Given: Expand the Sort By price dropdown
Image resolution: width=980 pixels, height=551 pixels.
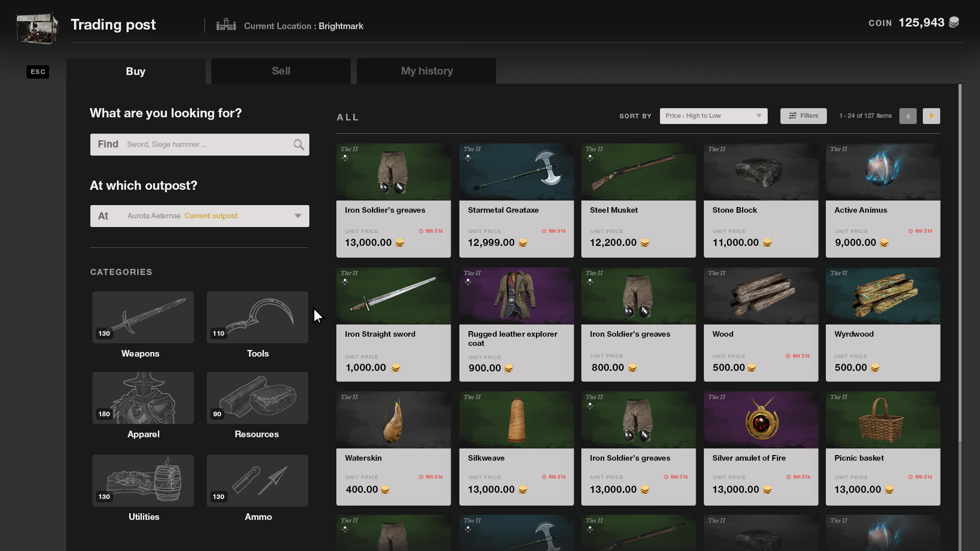Looking at the screenshot, I should 713,116.
